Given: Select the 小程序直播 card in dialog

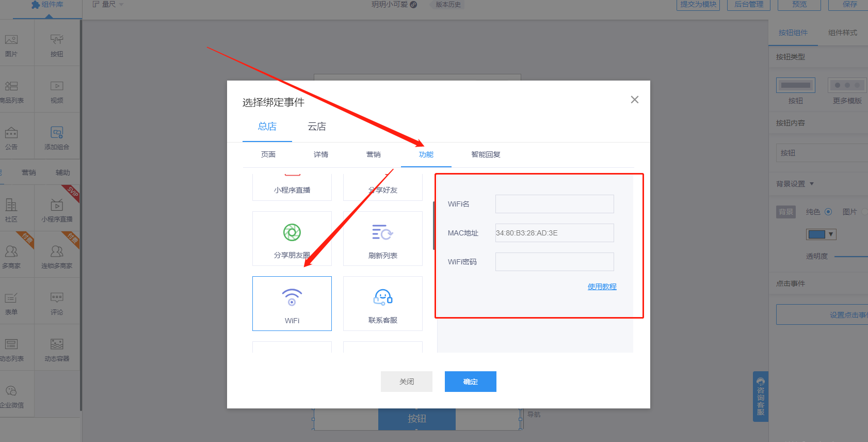Looking at the screenshot, I should tap(292, 187).
